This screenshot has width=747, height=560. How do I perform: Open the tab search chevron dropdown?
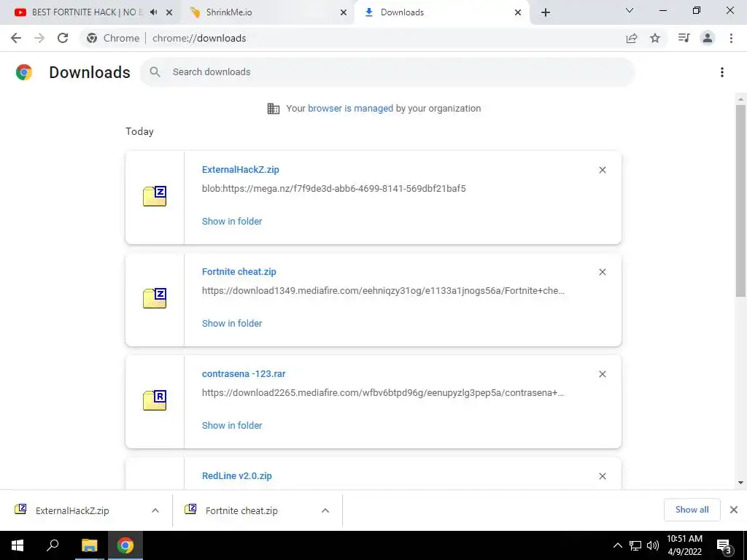(630, 10)
